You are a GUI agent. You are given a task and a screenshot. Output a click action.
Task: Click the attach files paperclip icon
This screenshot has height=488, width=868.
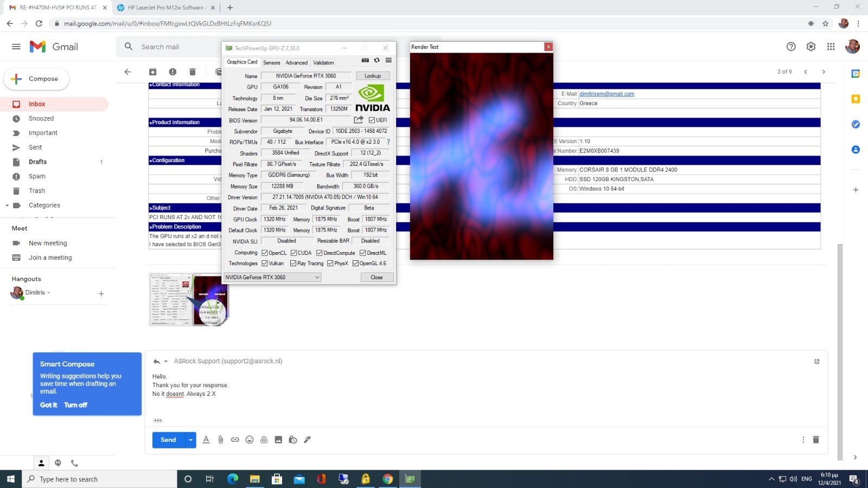tap(221, 440)
